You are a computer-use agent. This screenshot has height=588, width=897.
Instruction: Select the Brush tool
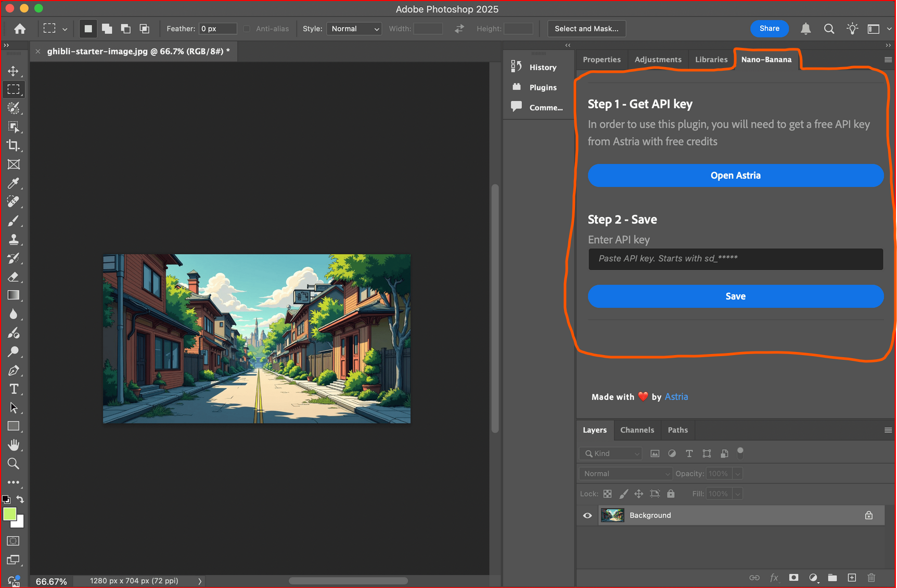[x=14, y=221]
